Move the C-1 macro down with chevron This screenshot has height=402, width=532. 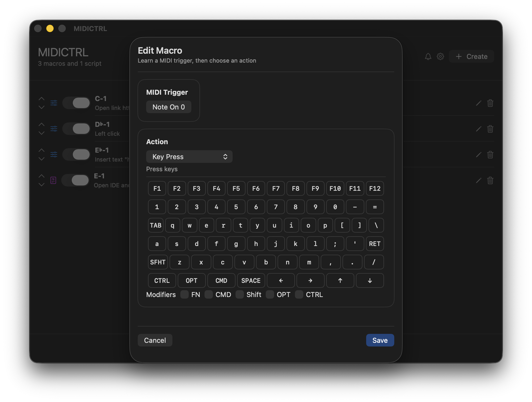click(42, 107)
